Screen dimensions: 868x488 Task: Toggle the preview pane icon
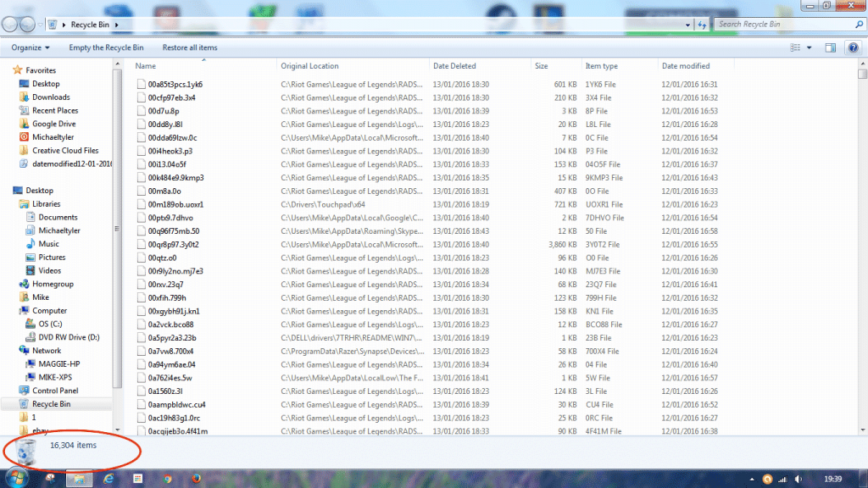[831, 48]
